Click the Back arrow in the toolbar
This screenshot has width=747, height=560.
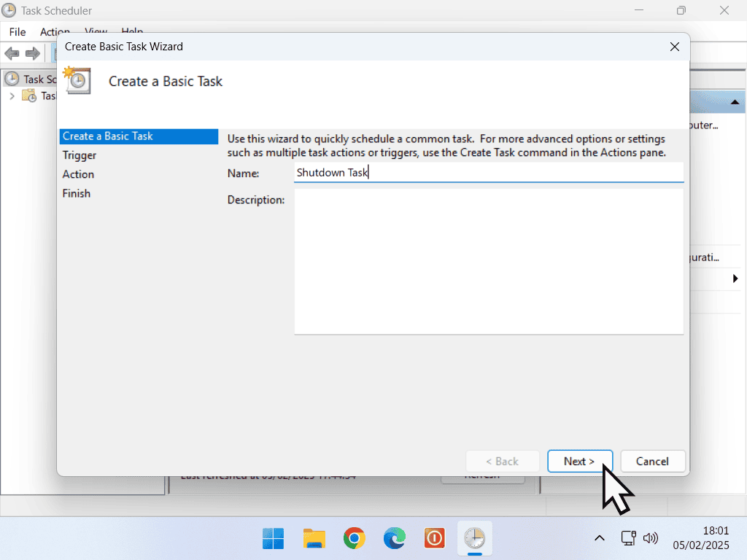click(x=12, y=53)
